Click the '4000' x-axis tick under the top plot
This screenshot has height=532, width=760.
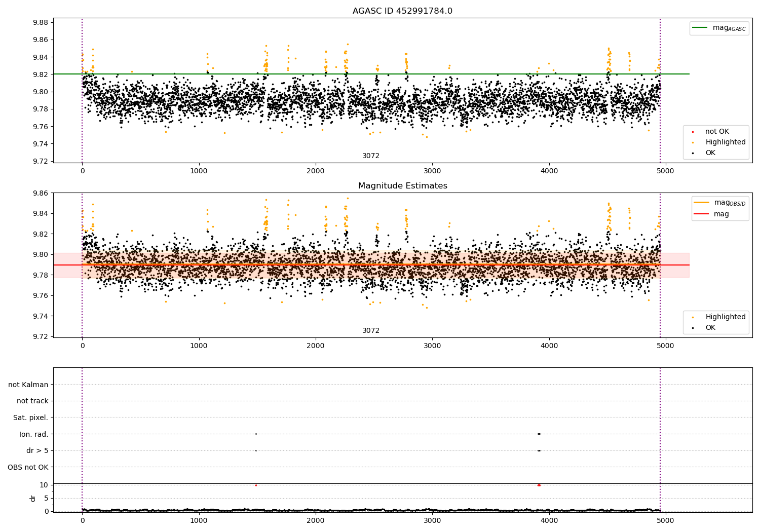549,171
